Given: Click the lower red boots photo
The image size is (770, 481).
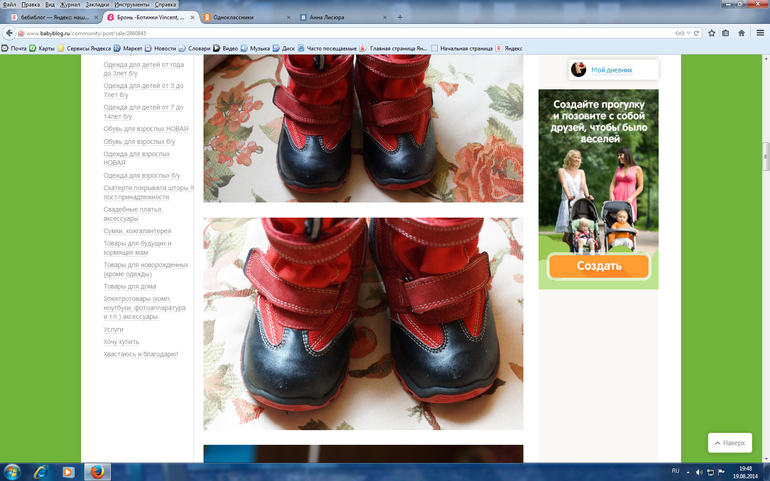Looking at the screenshot, I should [363, 323].
